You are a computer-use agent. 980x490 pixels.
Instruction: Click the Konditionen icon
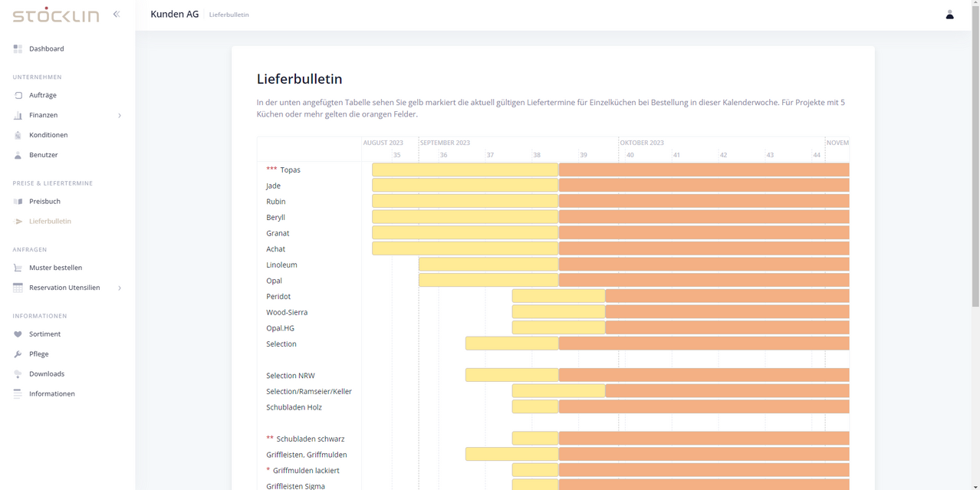18,135
